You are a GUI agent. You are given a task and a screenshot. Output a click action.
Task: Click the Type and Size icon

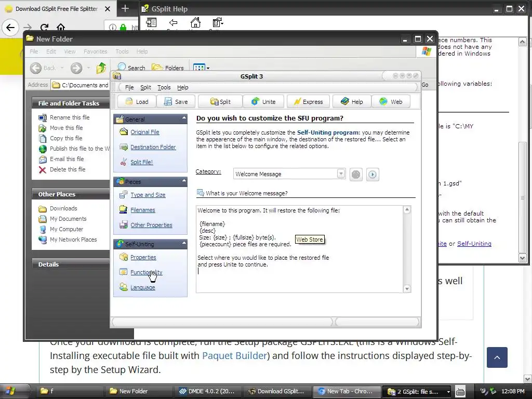(x=124, y=194)
